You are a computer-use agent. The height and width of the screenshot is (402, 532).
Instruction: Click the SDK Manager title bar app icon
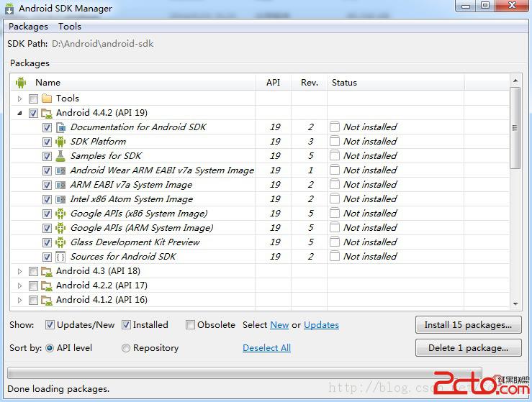click(9, 9)
